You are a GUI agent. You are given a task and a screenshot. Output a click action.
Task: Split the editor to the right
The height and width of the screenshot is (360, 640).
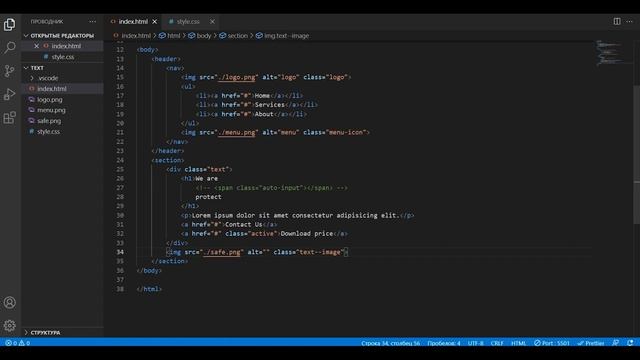(617, 21)
